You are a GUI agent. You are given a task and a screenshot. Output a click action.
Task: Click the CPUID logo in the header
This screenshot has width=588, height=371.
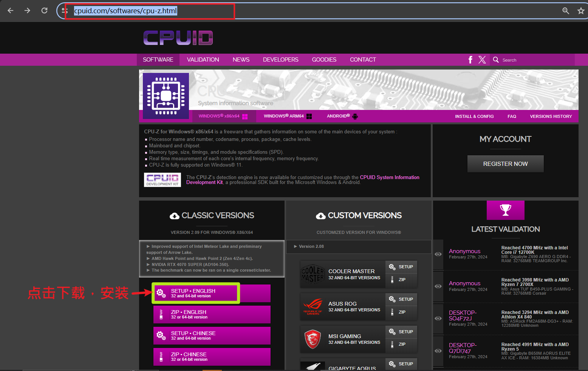178,38
